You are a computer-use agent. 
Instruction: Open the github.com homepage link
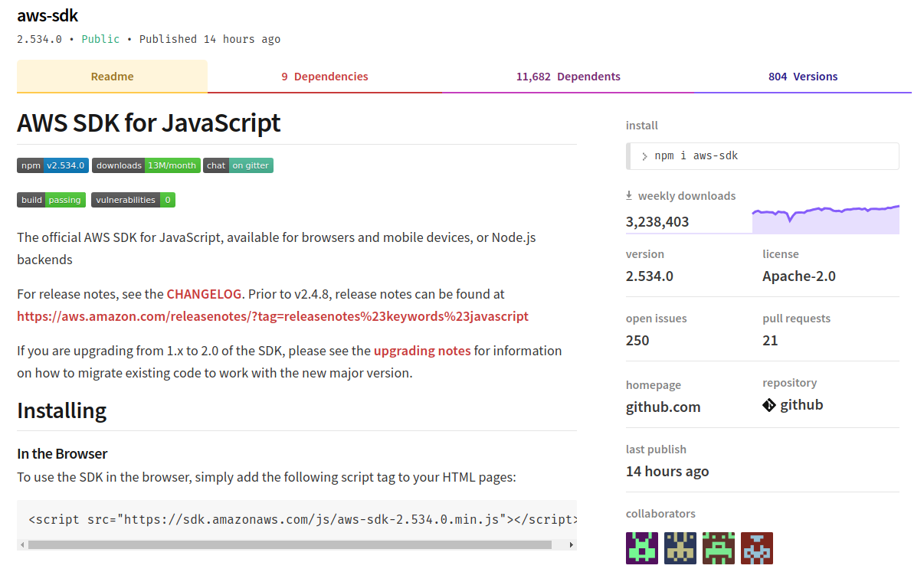(663, 407)
